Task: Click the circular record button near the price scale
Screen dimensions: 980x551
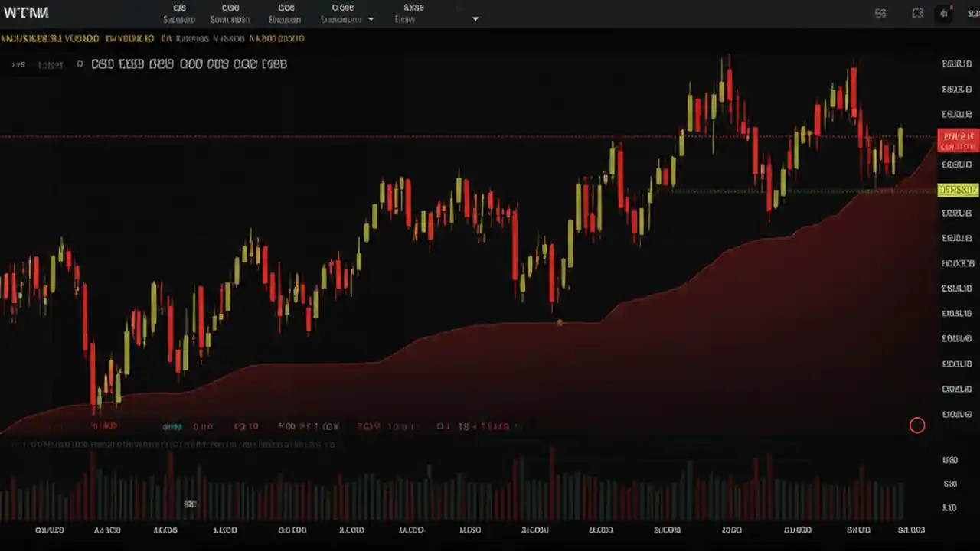Action: tap(917, 425)
